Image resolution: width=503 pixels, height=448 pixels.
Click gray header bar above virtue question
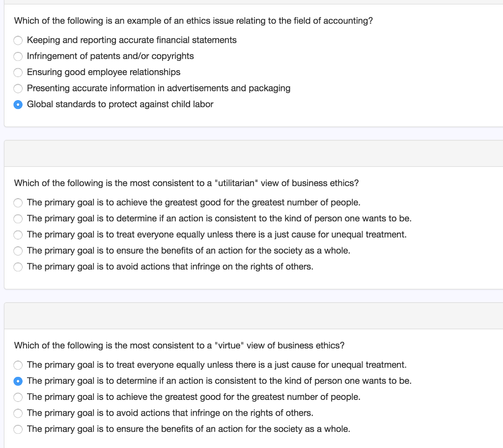pyautogui.click(x=253, y=316)
